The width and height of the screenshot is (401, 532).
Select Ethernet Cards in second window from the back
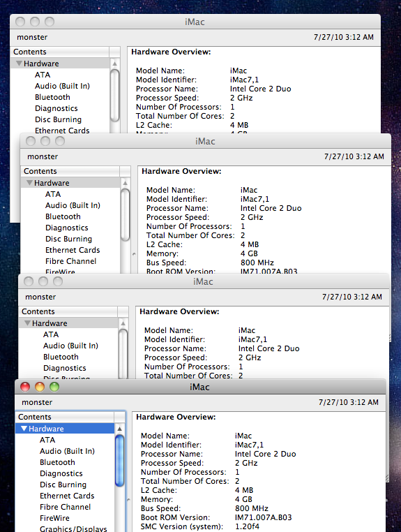(x=73, y=250)
